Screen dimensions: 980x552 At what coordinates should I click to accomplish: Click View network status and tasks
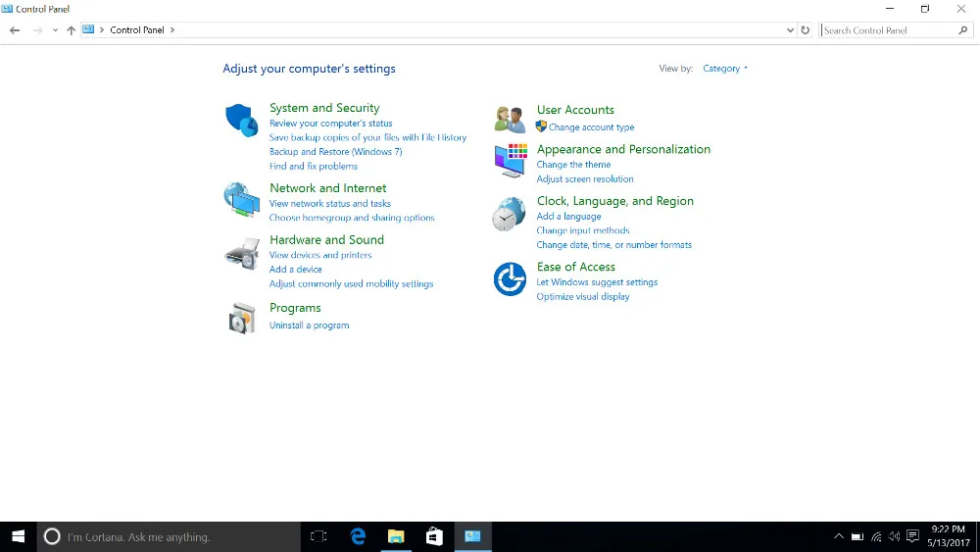(330, 203)
